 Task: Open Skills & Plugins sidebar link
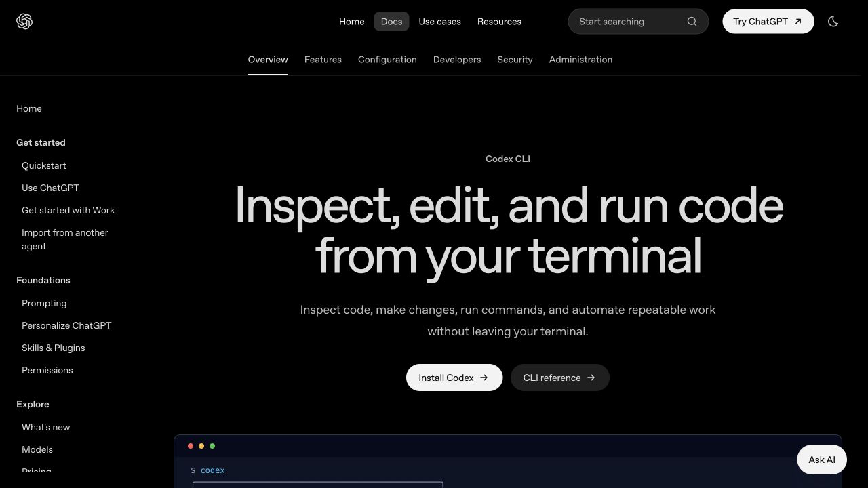point(54,348)
